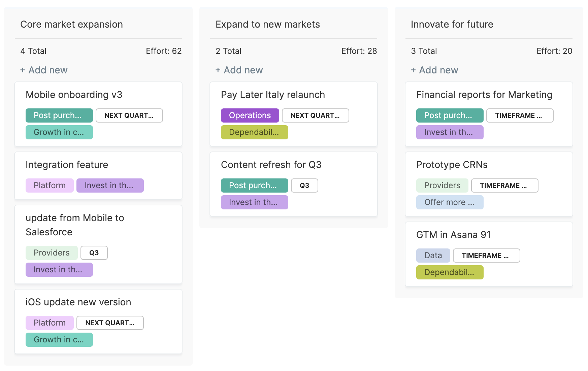Add new item in Innovate for future column
Screen dimensions: 588x371
[434, 70]
